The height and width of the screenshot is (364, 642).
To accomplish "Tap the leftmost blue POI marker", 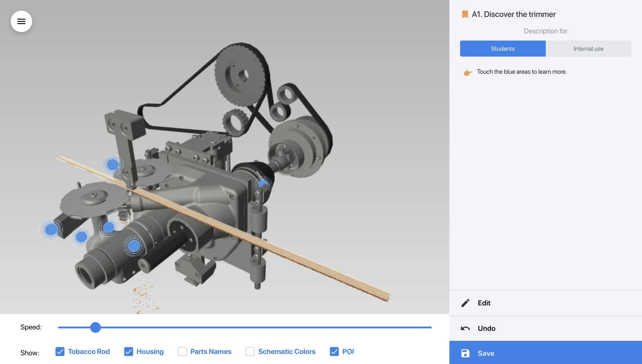I will point(51,229).
